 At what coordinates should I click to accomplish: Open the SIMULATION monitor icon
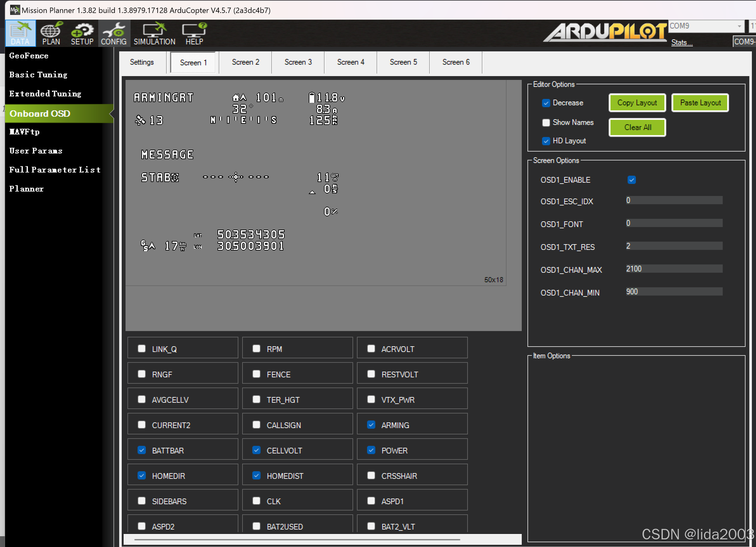(x=154, y=33)
